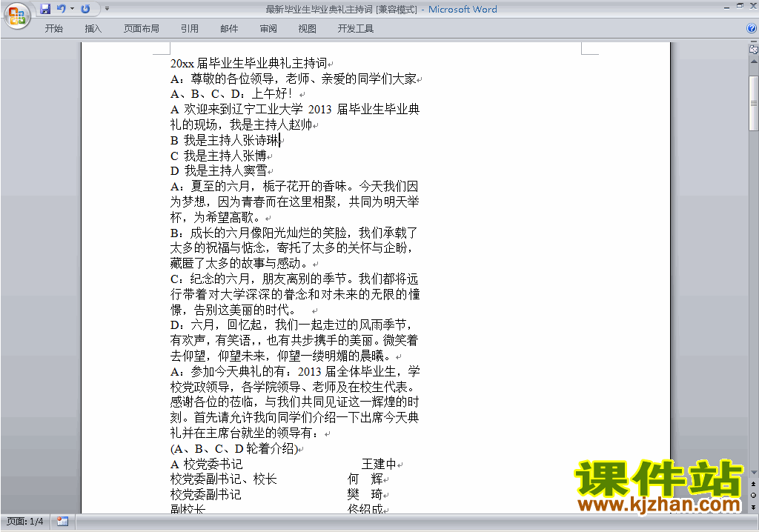Screen dimensions: 759x532
Task: Switch to the 引用 tab
Action: click(190, 29)
